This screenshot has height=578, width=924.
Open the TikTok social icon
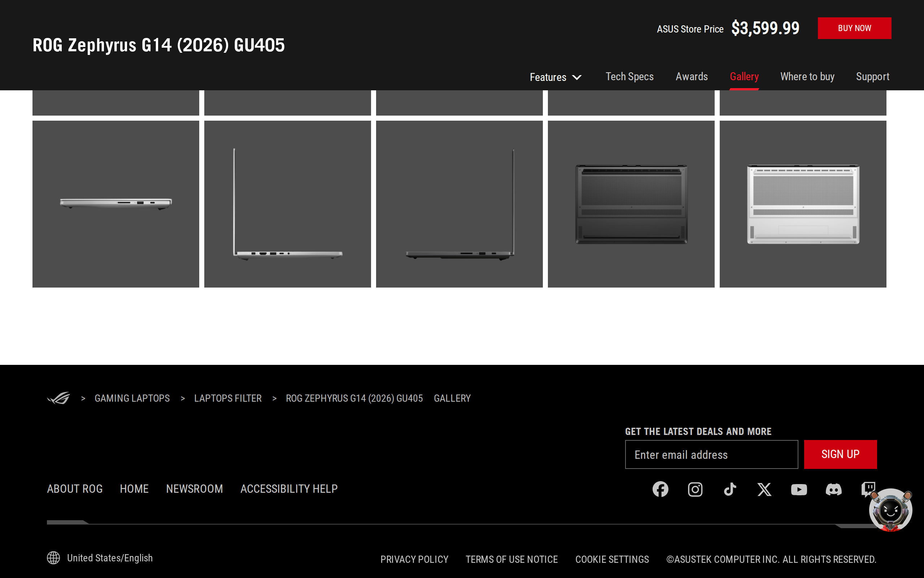(x=730, y=489)
